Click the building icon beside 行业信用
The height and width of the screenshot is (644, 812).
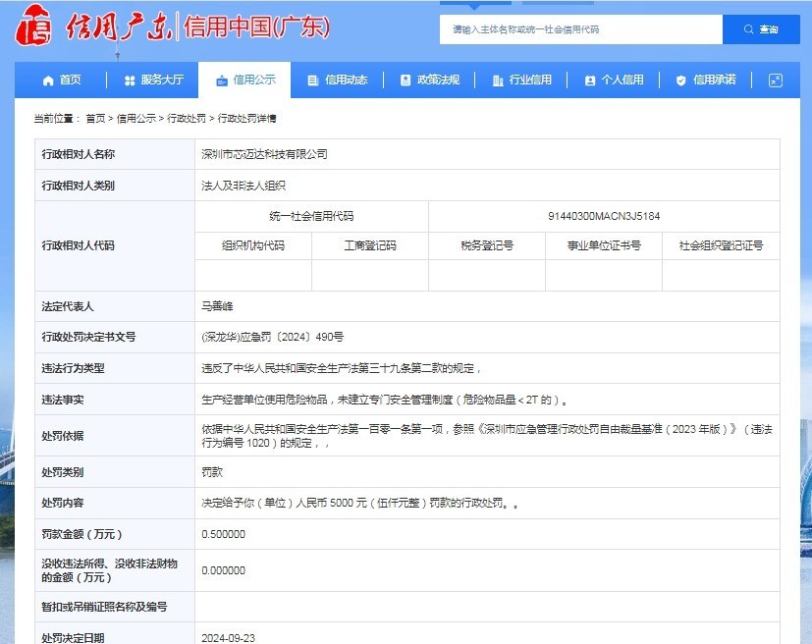(498, 80)
